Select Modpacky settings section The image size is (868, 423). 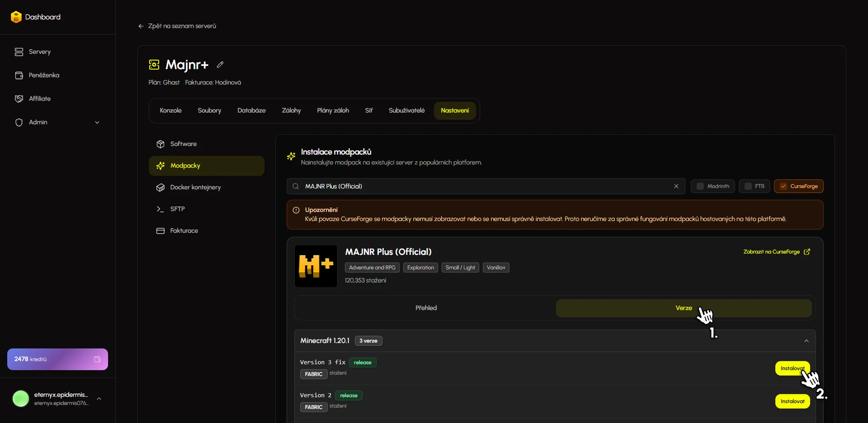tap(207, 166)
